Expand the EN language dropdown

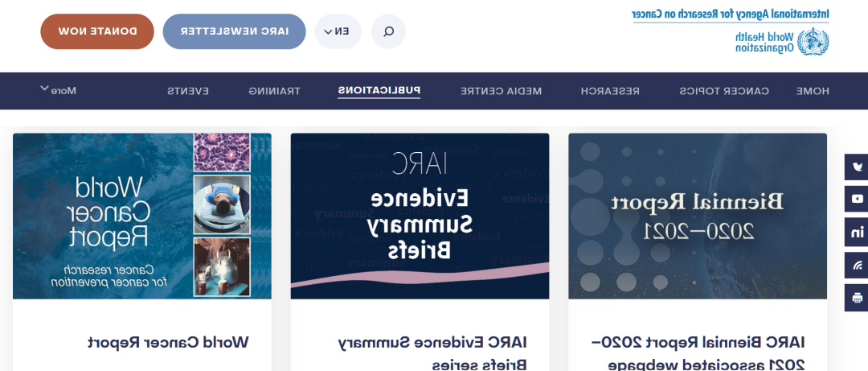coord(338,31)
